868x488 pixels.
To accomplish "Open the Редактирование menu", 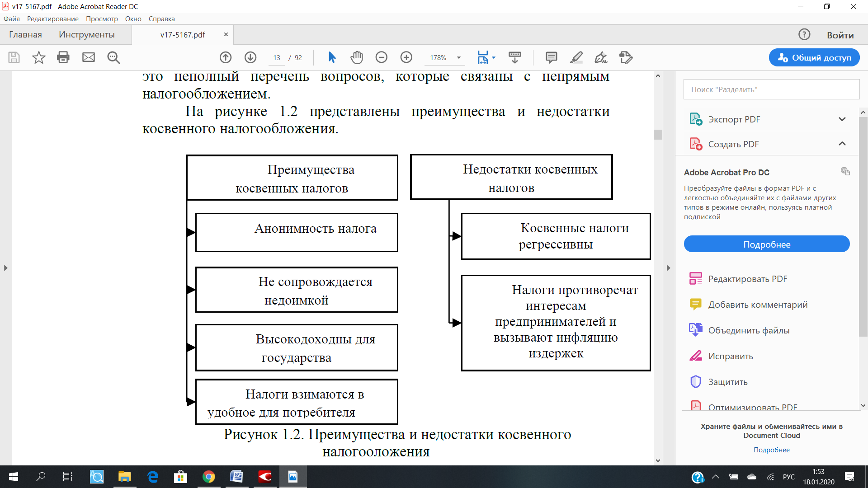I will (x=52, y=19).
